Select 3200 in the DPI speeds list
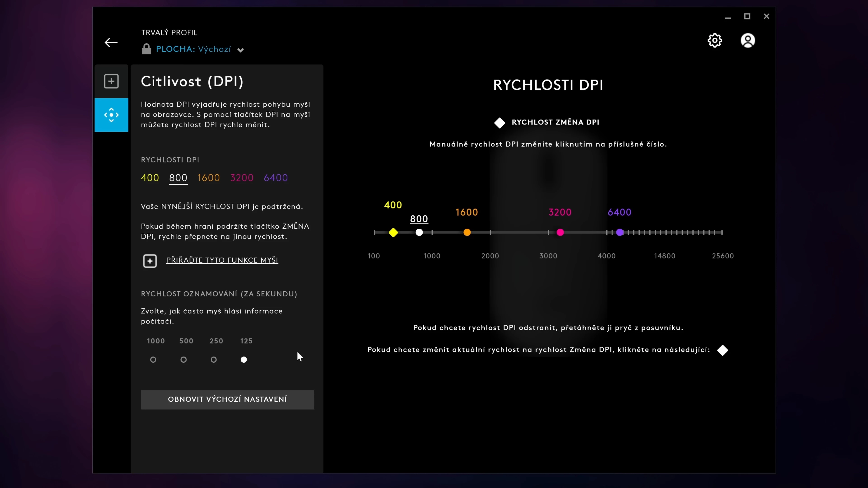The image size is (868, 488). tap(242, 178)
